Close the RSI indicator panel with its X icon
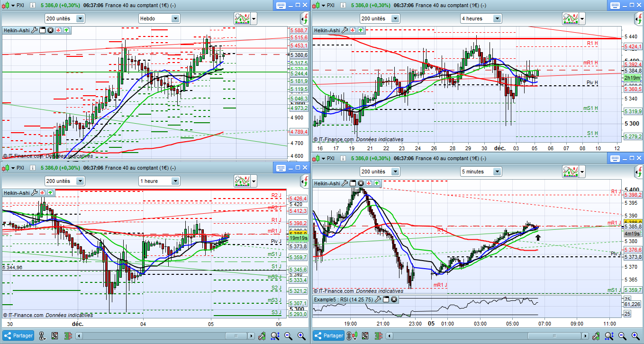 pos(394,299)
